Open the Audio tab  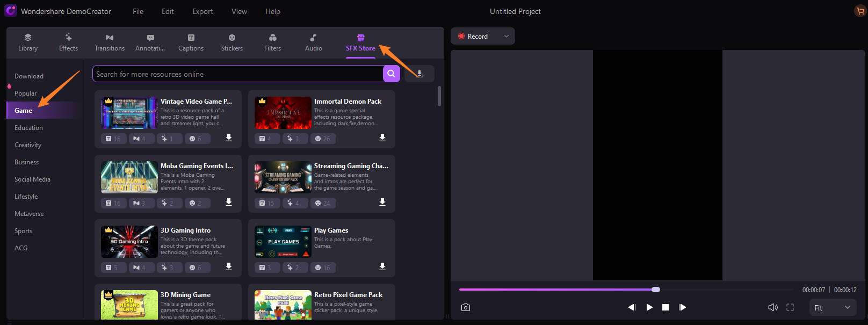[x=314, y=42]
